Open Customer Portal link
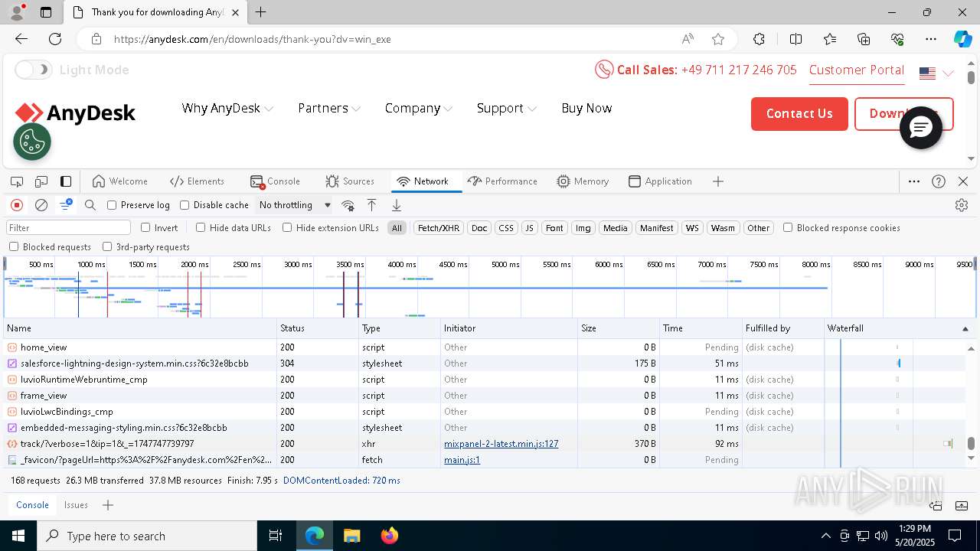980x551 pixels. click(x=857, y=70)
